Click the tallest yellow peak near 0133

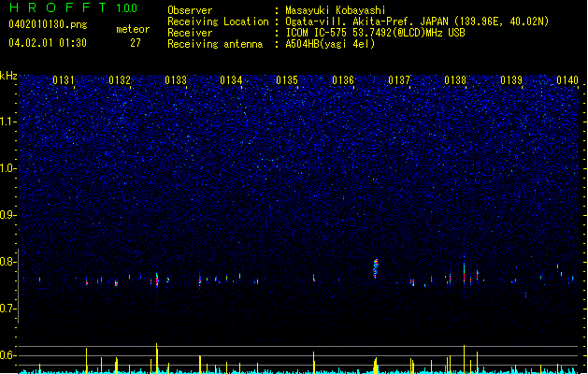point(157,358)
